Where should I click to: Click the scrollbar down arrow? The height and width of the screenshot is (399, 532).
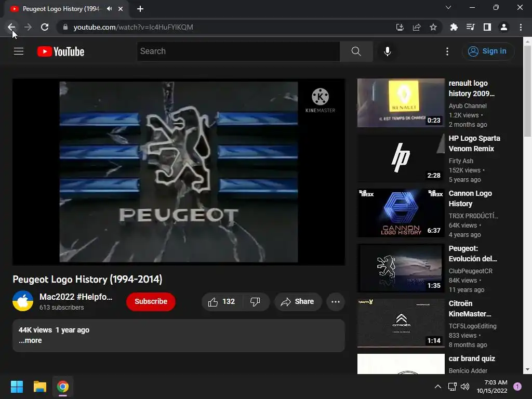click(527, 369)
